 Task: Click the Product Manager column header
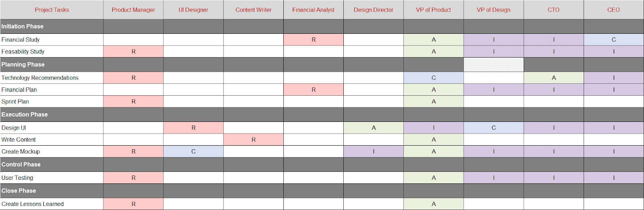point(133,10)
